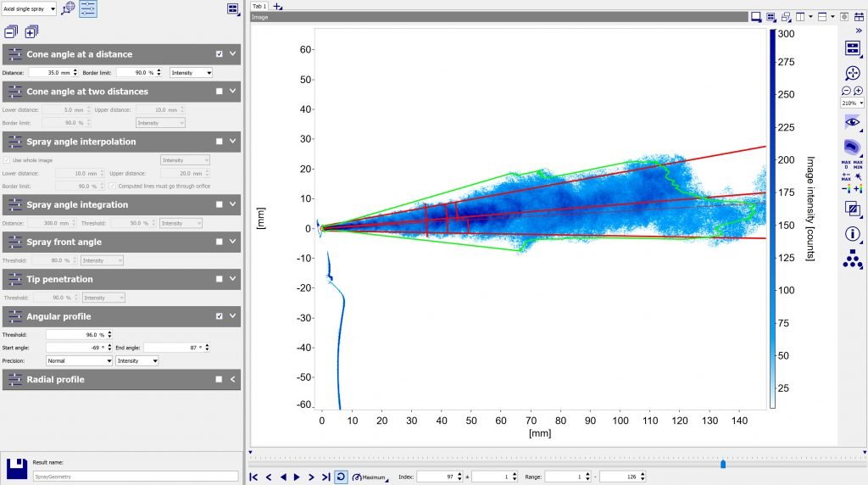The image size is (868, 485).
Task: Toggle the eye display icon in right toolbar
Action: tap(852, 122)
